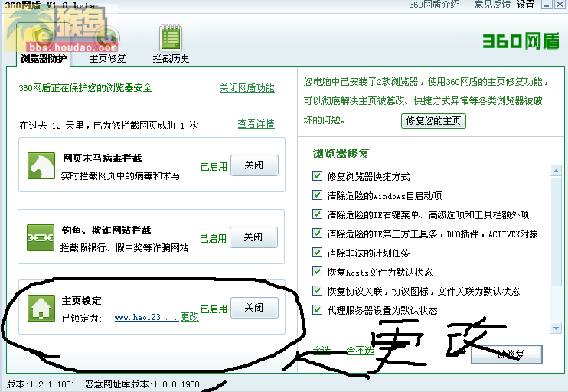Image resolution: width=568 pixels, height=392 pixels.
Task: Turn off 网页木马病毒拦截 via 关闭 button
Action: click(254, 165)
